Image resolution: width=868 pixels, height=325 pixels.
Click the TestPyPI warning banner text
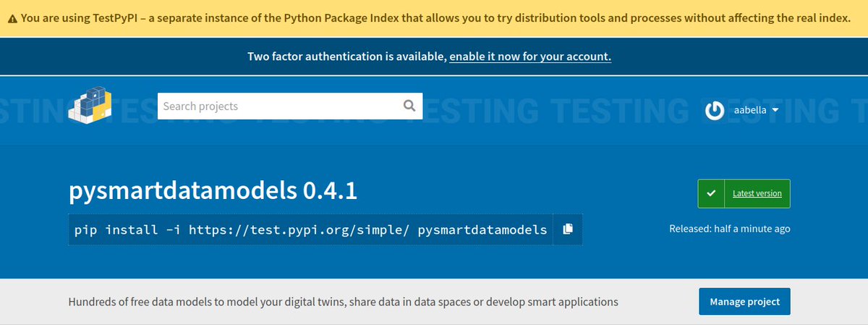[436, 19]
